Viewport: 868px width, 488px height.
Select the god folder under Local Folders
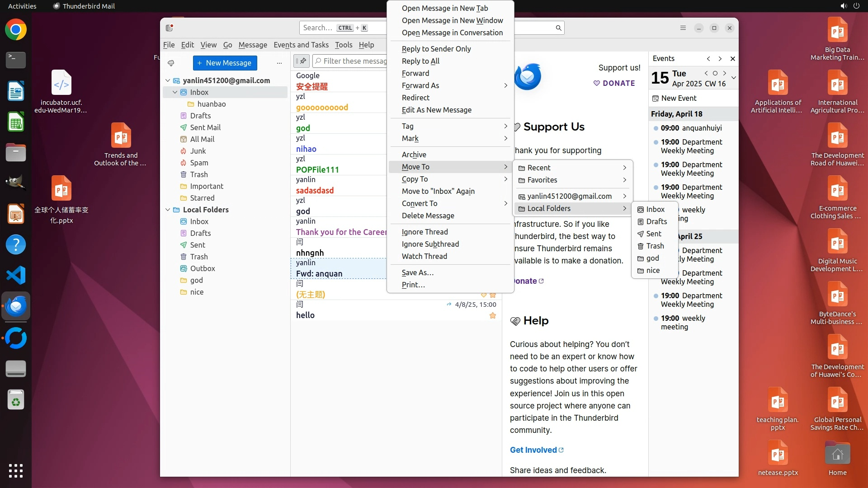(x=196, y=280)
